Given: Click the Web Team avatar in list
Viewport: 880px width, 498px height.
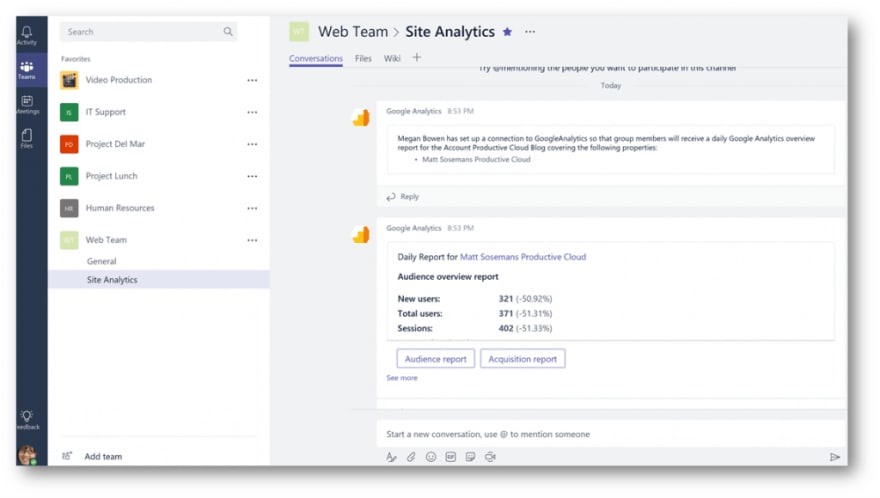Looking at the screenshot, I should click(x=69, y=240).
